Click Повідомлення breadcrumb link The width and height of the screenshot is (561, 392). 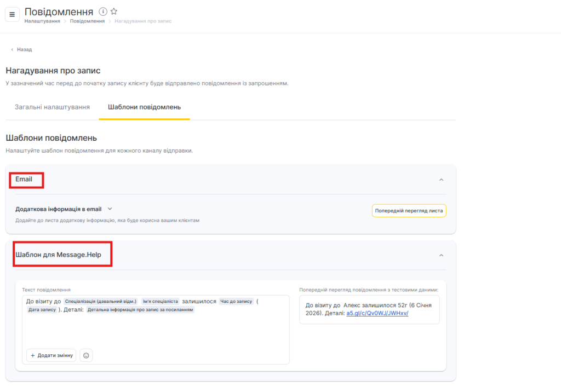87,21
